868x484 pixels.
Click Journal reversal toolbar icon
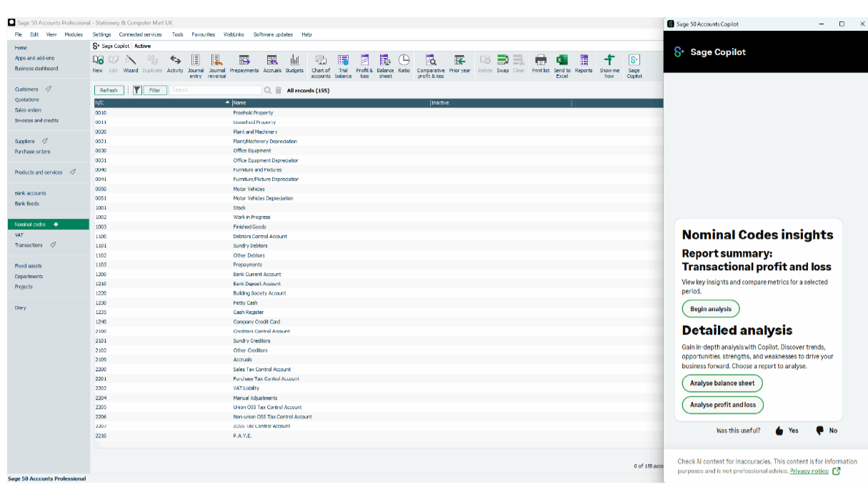tap(216, 66)
